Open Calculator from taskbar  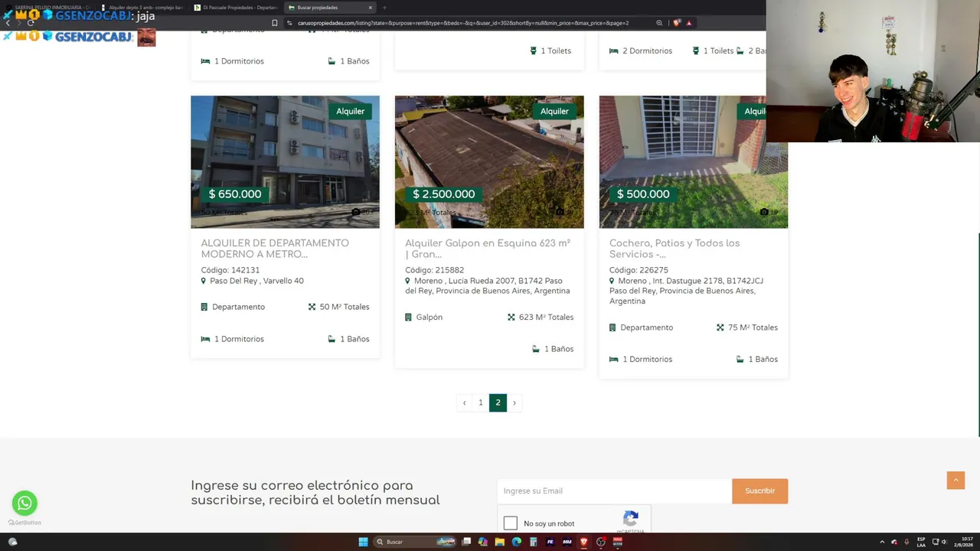point(534,542)
